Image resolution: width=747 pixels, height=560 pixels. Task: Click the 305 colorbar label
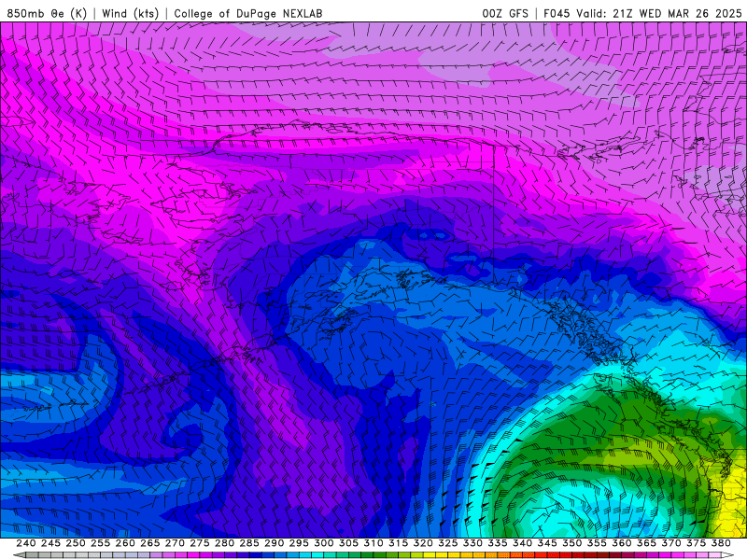click(x=348, y=543)
